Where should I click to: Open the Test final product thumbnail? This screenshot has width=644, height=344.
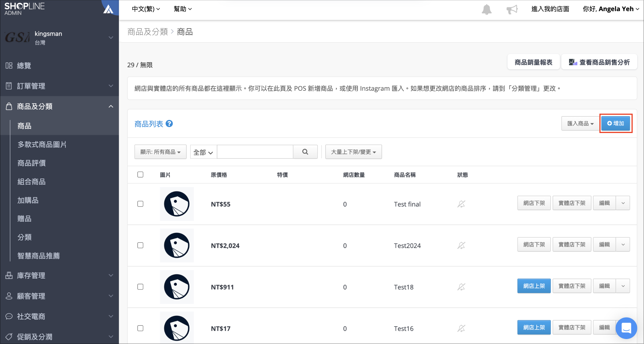[x=177, y=204]
